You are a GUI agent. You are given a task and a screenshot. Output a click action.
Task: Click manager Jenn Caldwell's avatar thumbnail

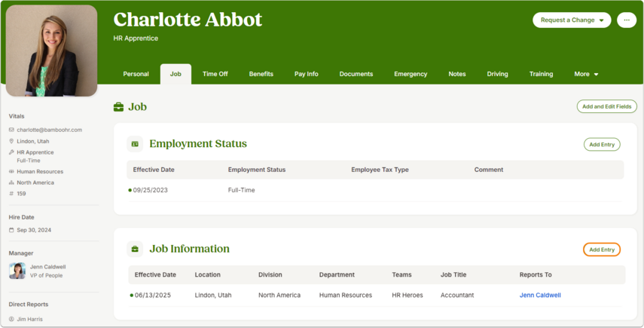(x=17, y=271)
